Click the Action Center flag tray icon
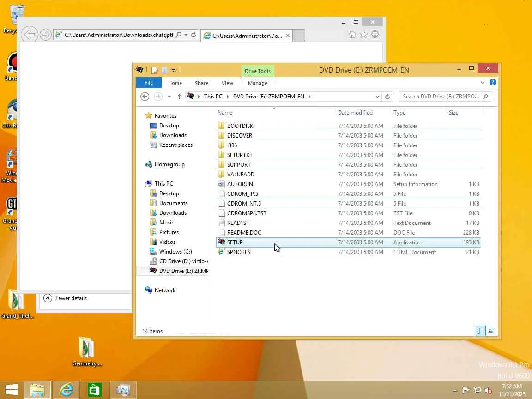532x399 pixels. click(x=466, y=390)
